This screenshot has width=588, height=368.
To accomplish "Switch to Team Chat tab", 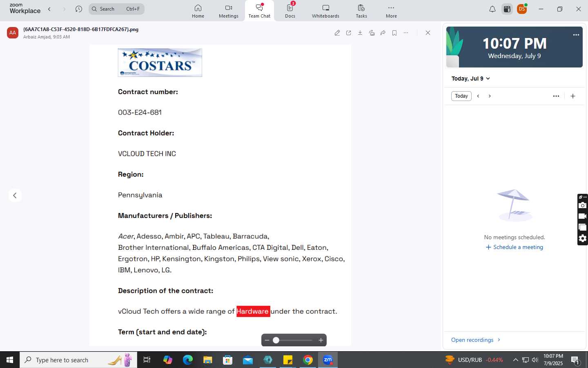I will tap(259, 11).
